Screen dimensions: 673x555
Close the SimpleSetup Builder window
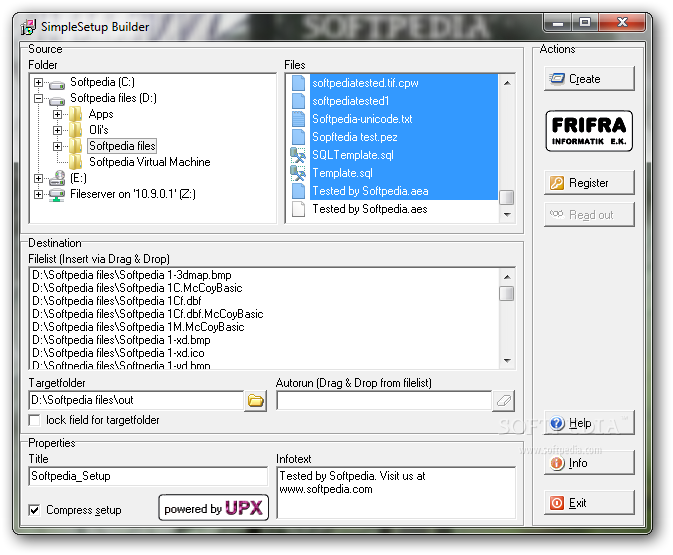coord(622,23)
